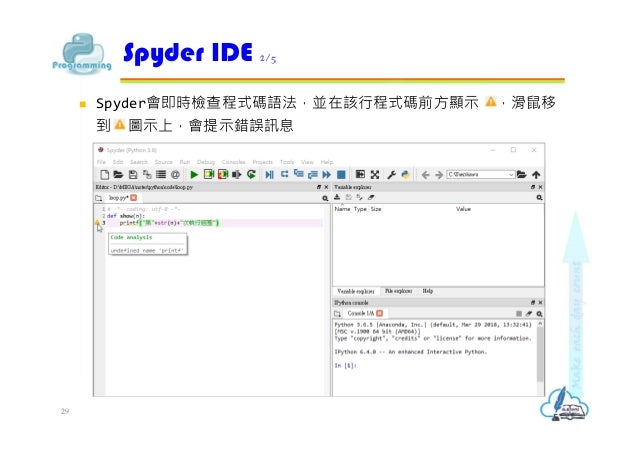The height and width of the screenshot is (452, 638).
Task: Sort variables by the Type column
Action: 360,209
